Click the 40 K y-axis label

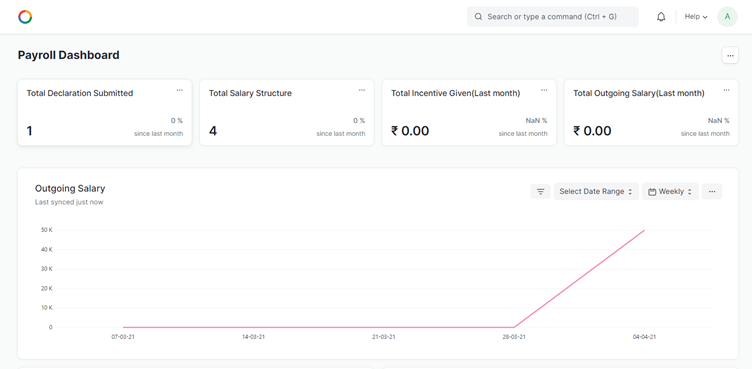[x=47, y=250]
